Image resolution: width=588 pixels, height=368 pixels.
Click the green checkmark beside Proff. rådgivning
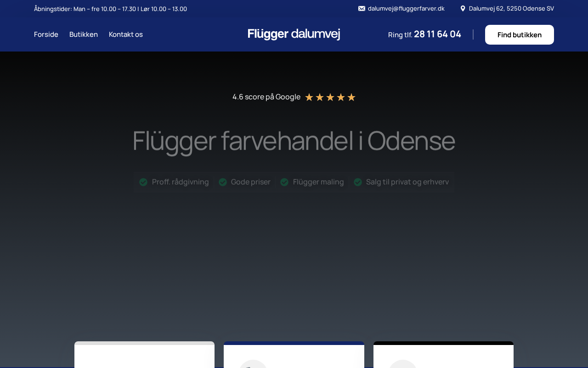(x=143, y=182)
